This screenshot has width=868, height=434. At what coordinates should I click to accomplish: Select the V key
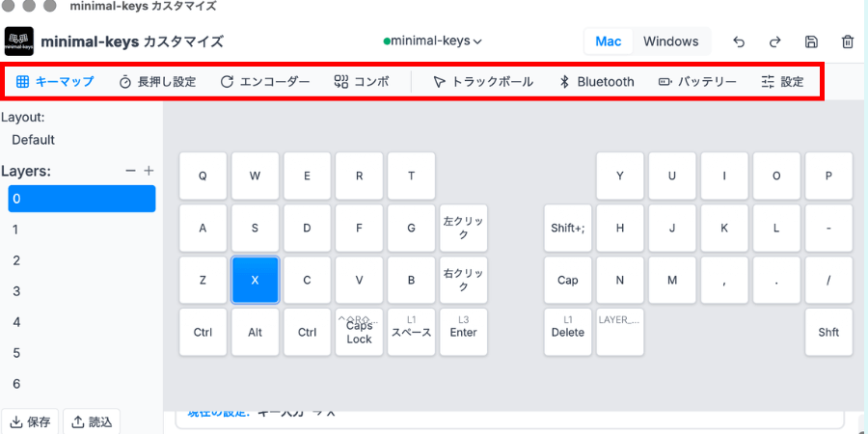tap(360, 280)
